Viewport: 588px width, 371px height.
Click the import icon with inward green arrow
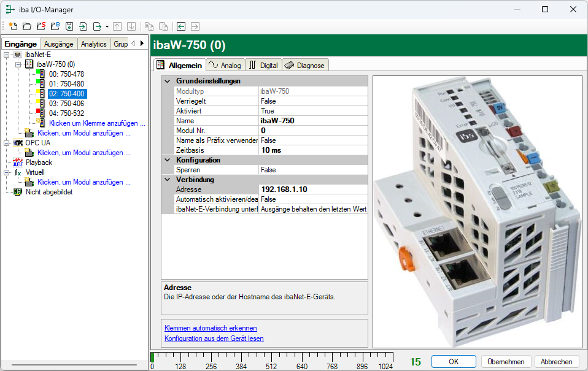click(83, 26)
